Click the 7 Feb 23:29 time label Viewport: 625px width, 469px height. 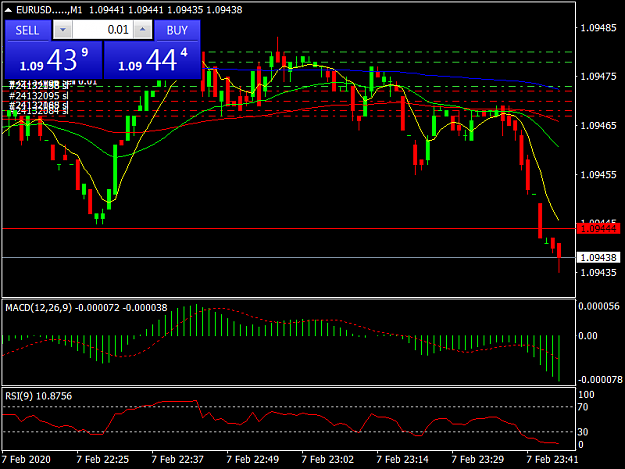(x=478, y=459)
